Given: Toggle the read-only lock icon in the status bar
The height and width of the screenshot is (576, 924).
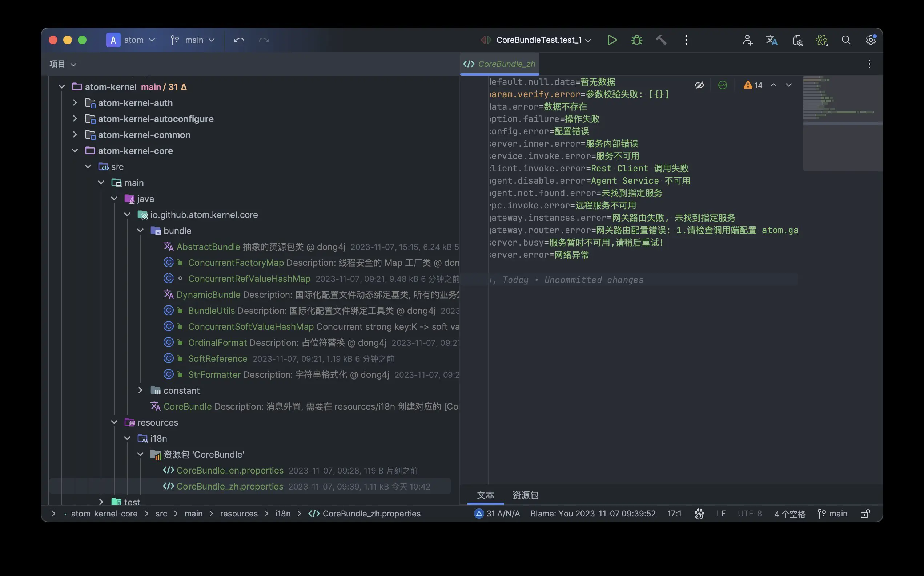Looking at the screenshot, I should click(x=865, y=514).
